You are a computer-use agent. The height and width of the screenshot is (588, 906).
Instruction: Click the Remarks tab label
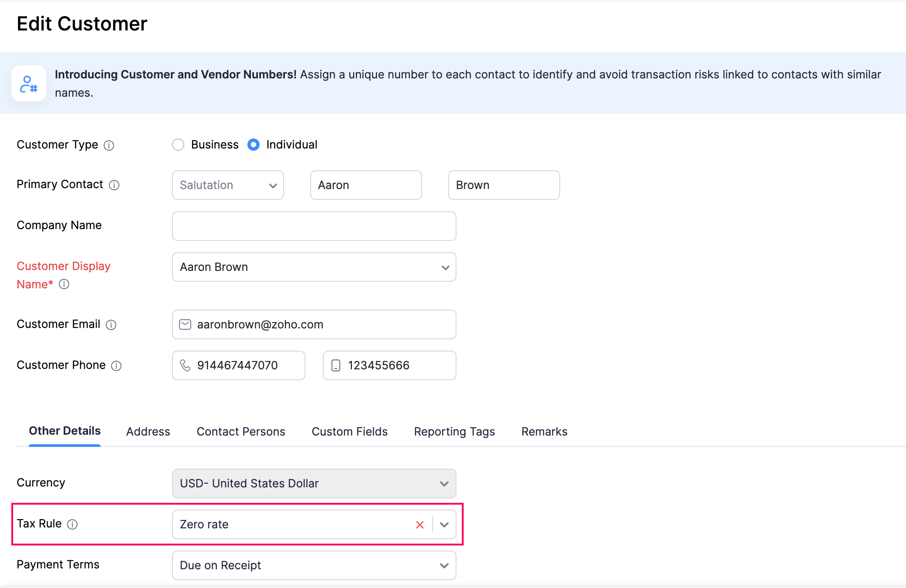tap(544, 432)
